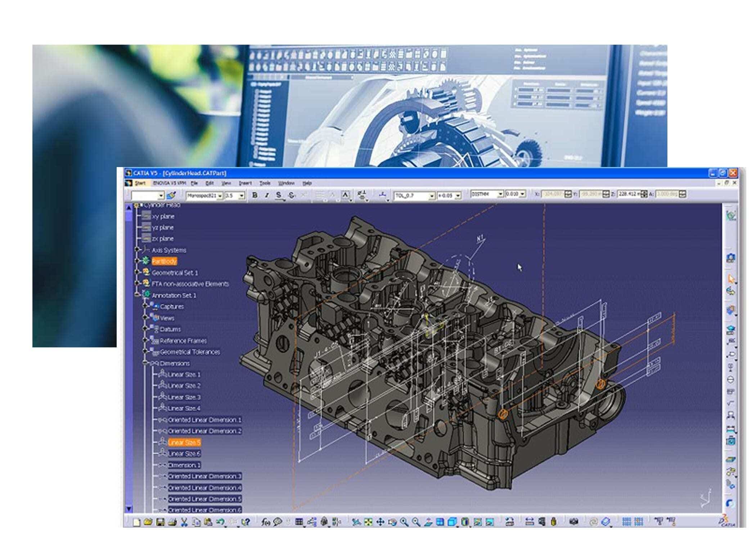Click the Roughness symbol icon in right toolbar
Screen dimensions: 756x540
tap(730, 403)
